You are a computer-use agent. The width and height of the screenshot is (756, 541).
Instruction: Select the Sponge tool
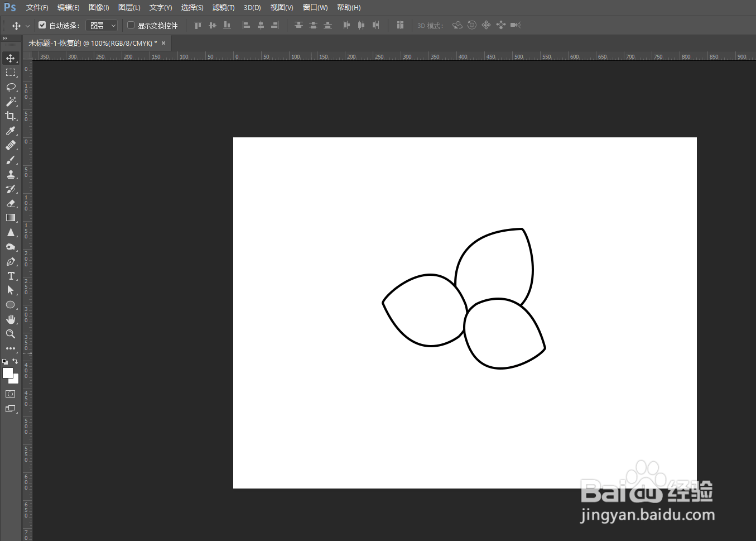coord(11,247)
